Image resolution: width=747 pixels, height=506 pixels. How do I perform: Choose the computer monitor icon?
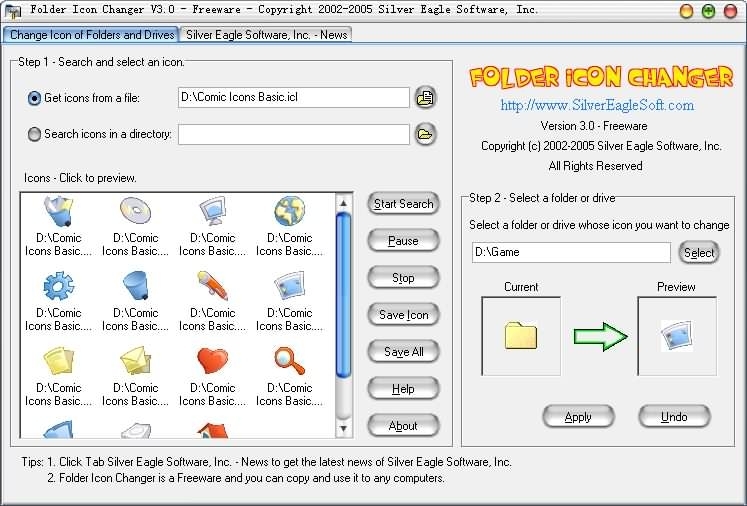pos(212,211)
